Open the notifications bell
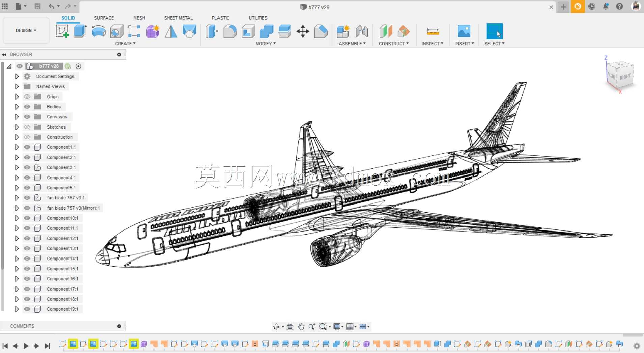The height and width of the screenshot is (353, 644). [606, 6]
